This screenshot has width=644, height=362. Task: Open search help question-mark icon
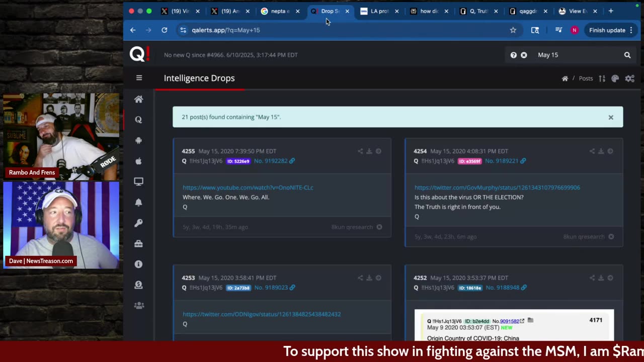pos(514,55)
